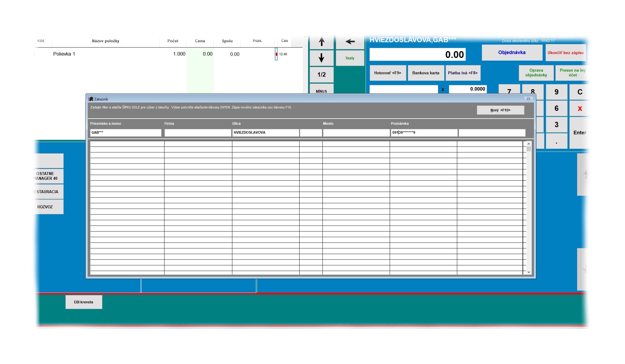The height and width of the screenshot is (364, 625).
Task: Click the Objednávka button
Action: 512,53
